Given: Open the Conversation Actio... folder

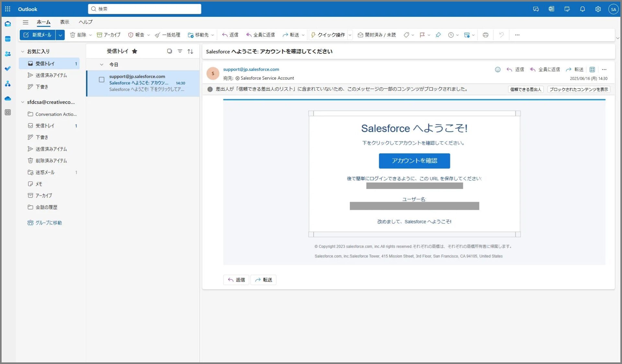Looking at the screenshot, I should click(x=49, y=114).
